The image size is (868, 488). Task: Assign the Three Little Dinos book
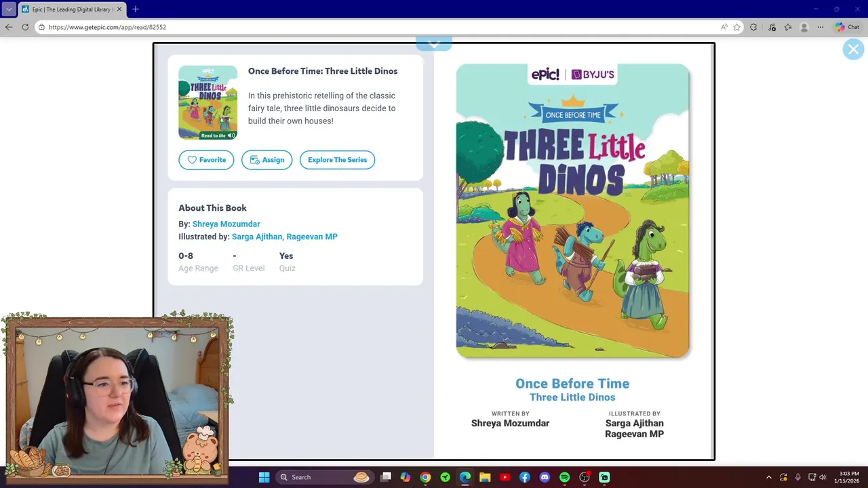coord(267,160)
